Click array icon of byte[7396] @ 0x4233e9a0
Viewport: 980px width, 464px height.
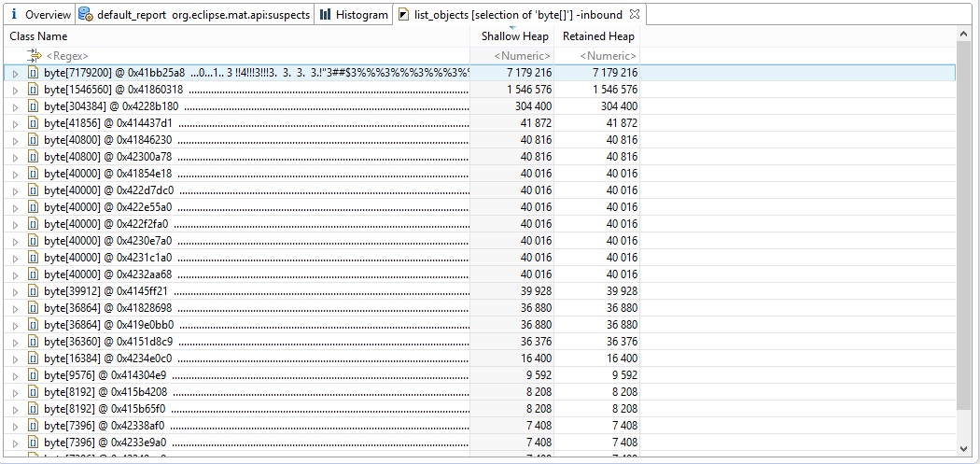pos(33,443)
